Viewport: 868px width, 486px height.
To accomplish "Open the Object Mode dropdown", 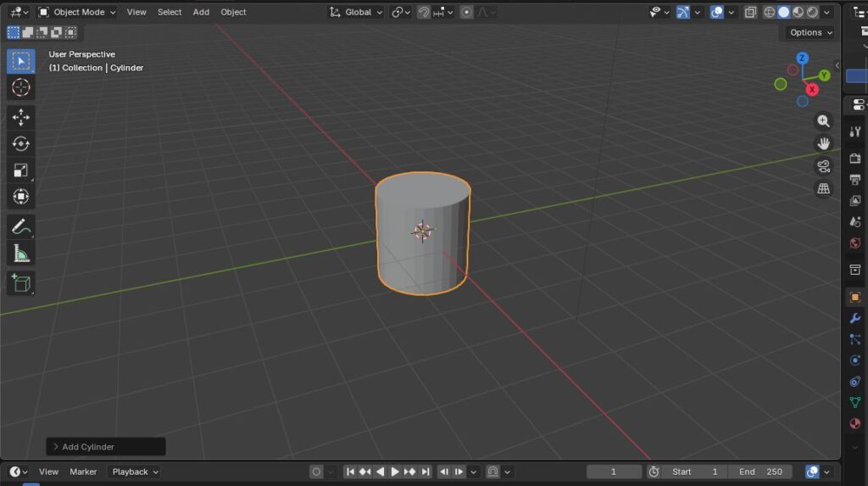I will click(77, 12).
